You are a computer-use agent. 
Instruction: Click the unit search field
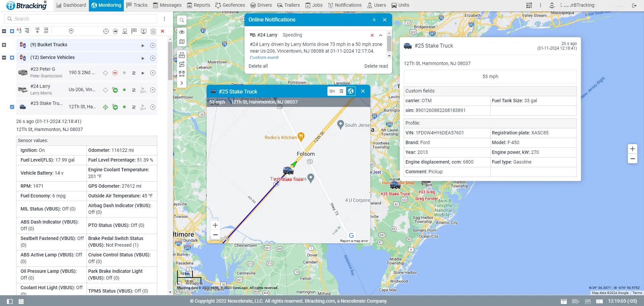[x=80, y=19]
